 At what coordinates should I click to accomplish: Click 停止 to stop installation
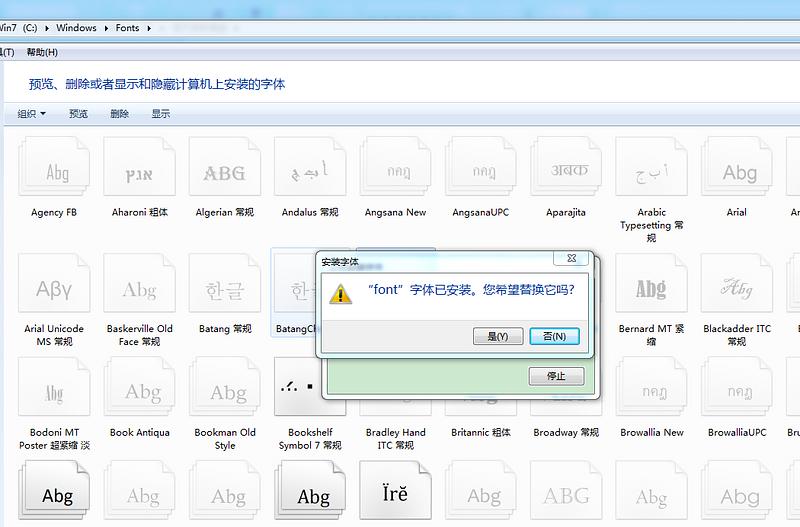[x=556, y=376]
